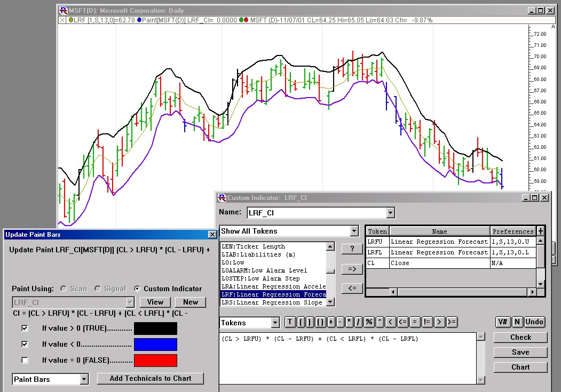Screen dimensions: 561x392
Task: Insert the greater-than (>) operator
Action: coord(439,322)
